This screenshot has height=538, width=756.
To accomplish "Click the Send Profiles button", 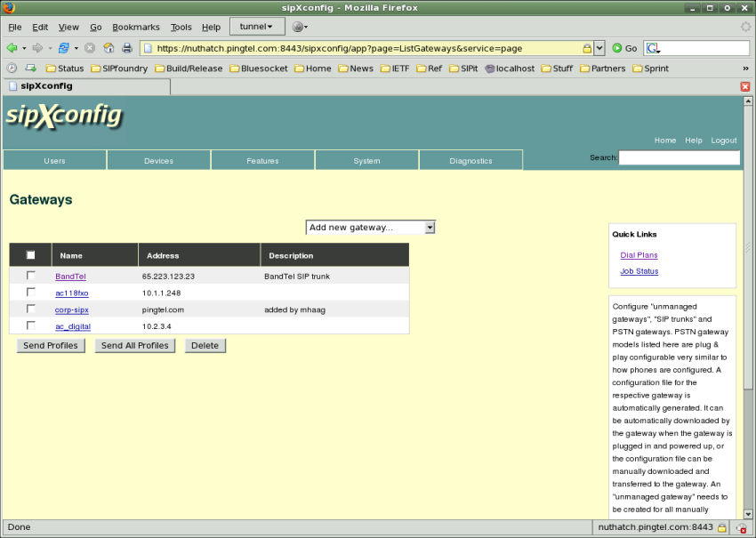I will click(x=51, y=345).
